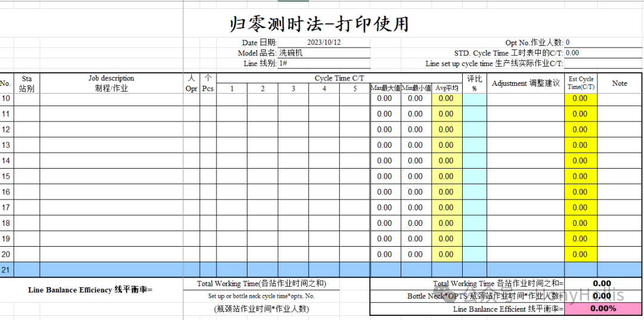
Task: Click the Avg平均 column header
Action: pos(447,88)
